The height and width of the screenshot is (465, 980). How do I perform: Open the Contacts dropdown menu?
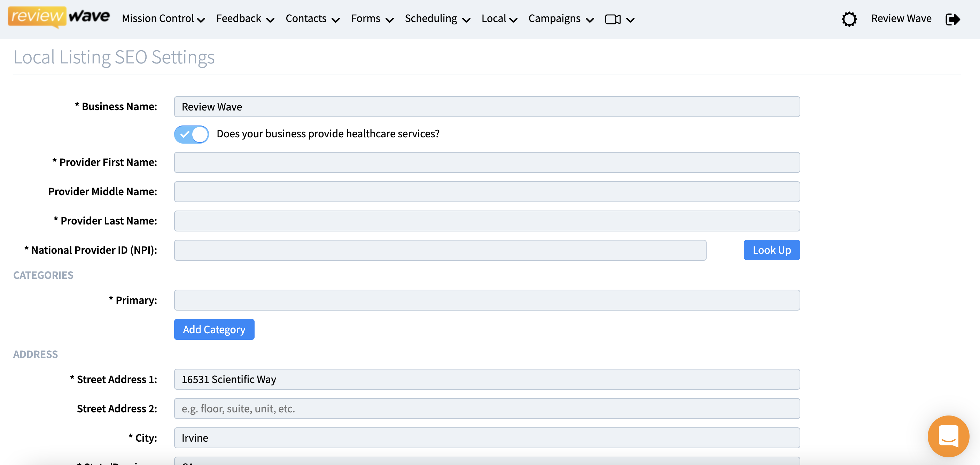[x=312, y=19]
